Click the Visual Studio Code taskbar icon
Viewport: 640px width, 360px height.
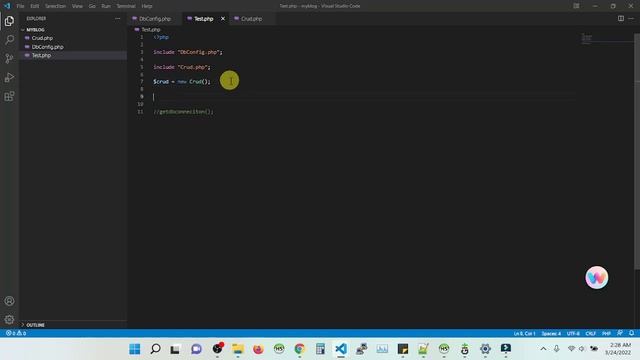[x=341, y=349]
